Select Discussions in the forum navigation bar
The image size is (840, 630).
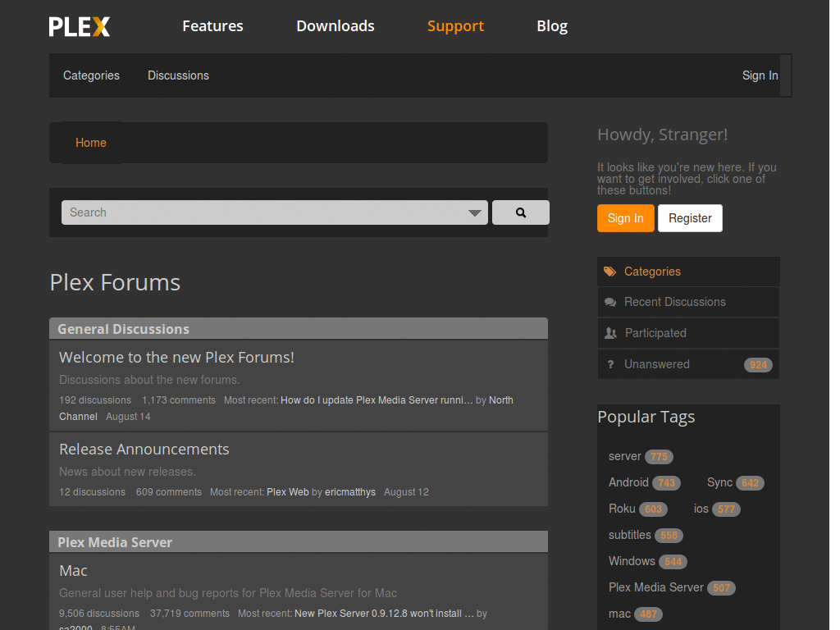(178, 75)
